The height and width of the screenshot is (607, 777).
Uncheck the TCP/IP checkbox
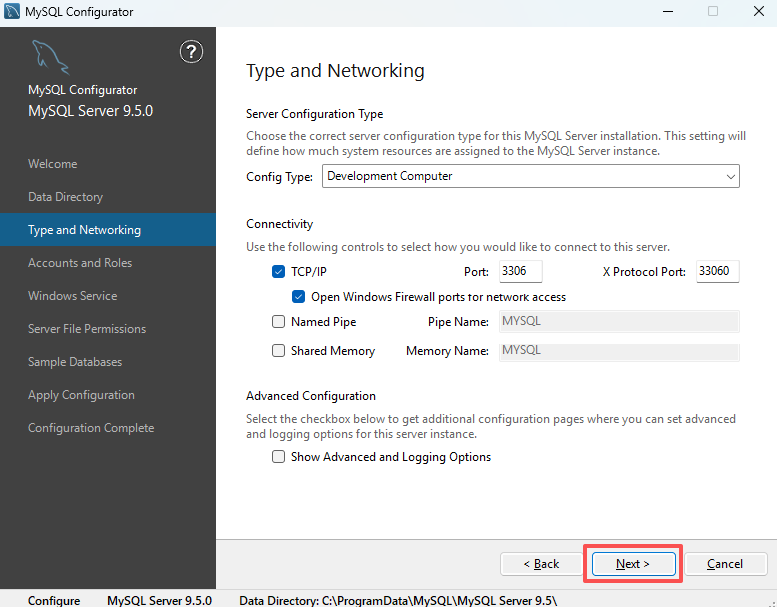[278, 272]
